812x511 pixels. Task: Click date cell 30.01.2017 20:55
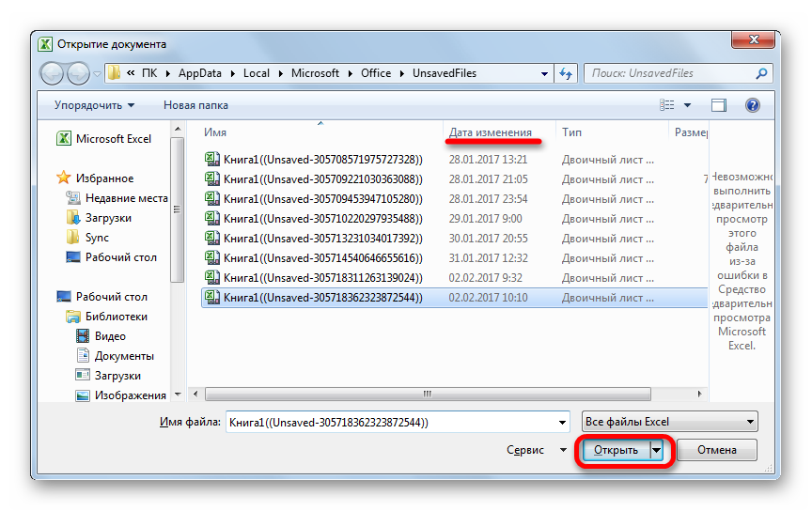489,239
